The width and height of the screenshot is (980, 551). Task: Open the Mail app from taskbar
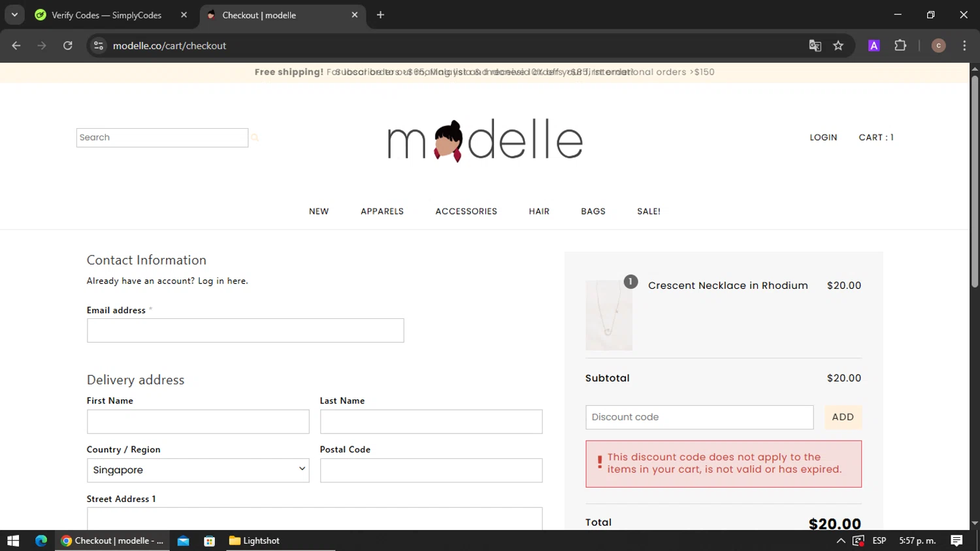(184, 541)
